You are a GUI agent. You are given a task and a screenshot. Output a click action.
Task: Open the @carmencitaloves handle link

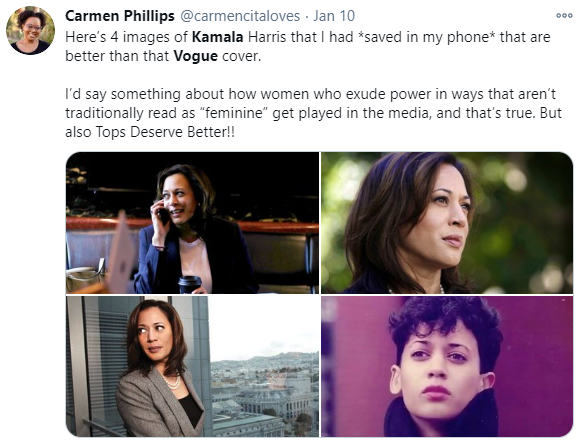coord(240,16)
